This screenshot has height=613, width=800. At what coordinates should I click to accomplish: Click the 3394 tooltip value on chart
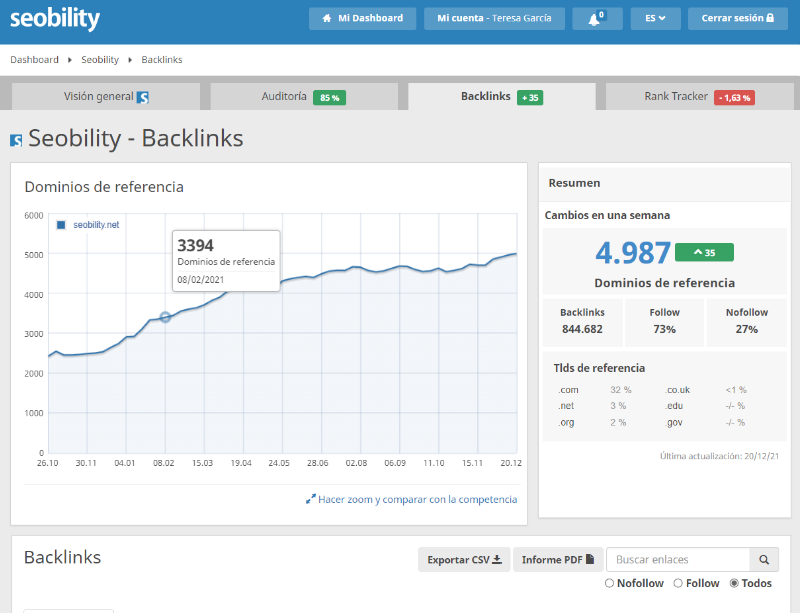tap(195, 246)
